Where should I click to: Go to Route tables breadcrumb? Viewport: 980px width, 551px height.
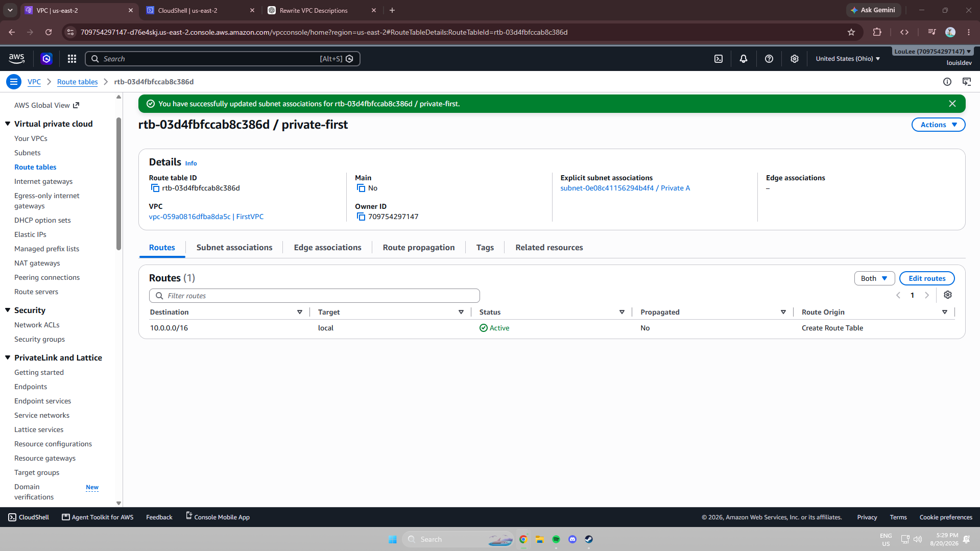point(77,82)
